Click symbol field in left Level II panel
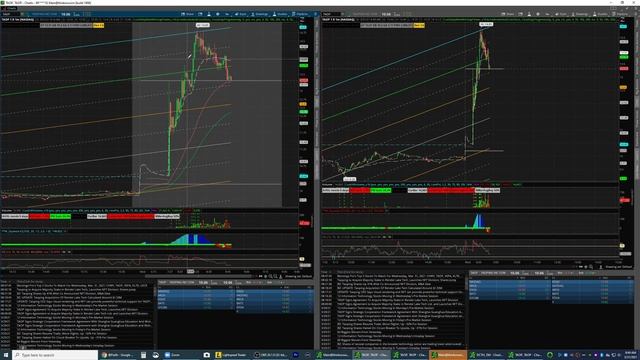This screenshot has height=360, width=640. click(163, 282)
